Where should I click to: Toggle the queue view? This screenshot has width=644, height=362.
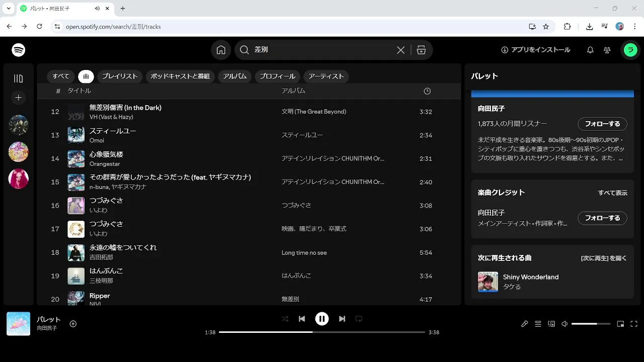pos(538,324)
